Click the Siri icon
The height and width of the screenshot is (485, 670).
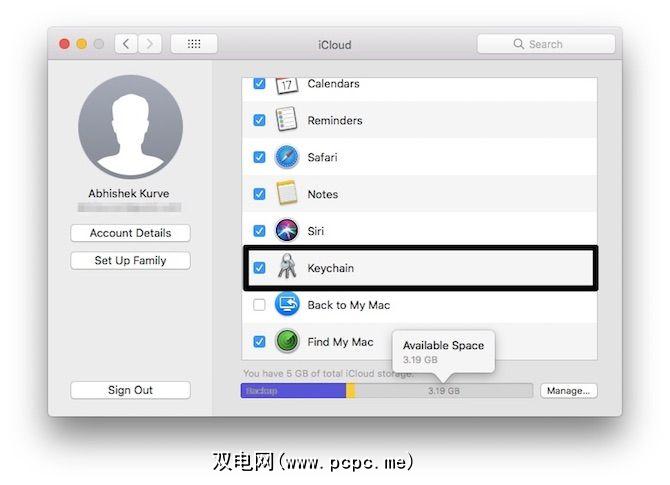click(x=286, y=230)
